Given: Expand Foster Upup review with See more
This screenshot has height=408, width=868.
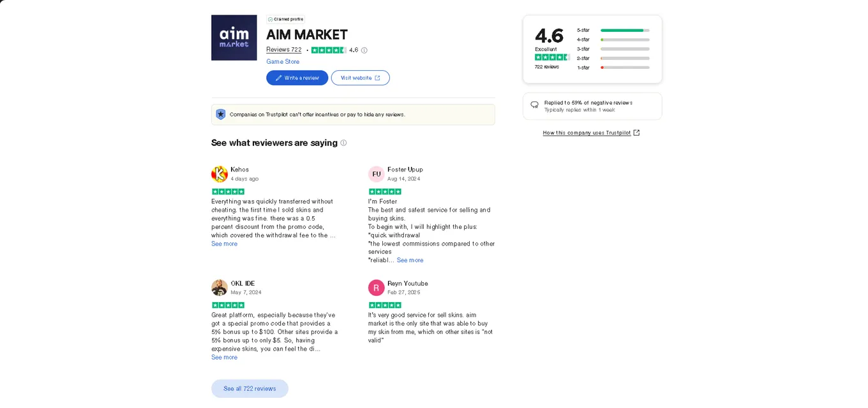Looking at the screenshot, I should (410, 260).
